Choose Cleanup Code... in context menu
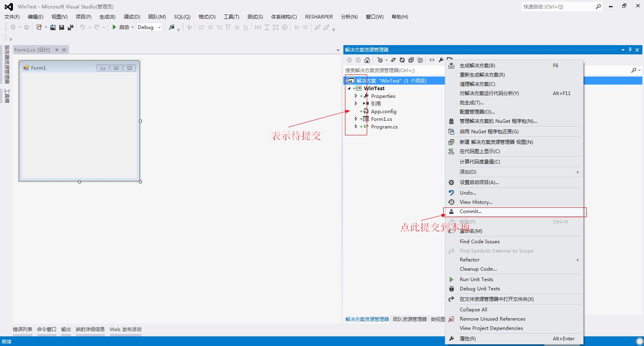 [x=514, y=269]
